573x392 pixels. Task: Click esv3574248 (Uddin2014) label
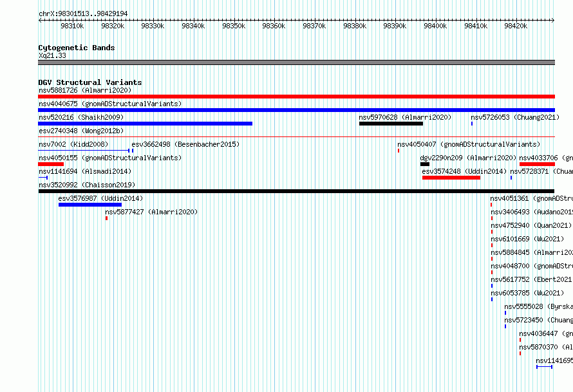pos(464,171)
